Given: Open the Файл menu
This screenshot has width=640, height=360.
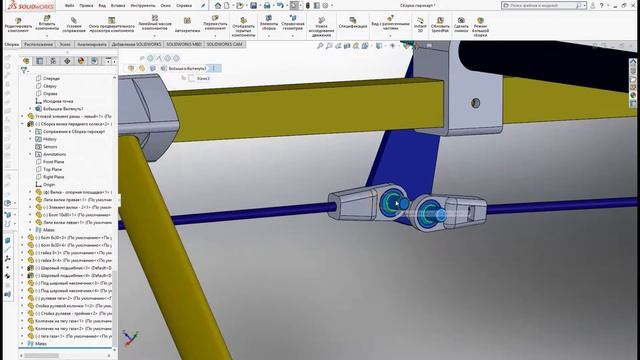Looking at the screenshot, I should click(69, 6).
